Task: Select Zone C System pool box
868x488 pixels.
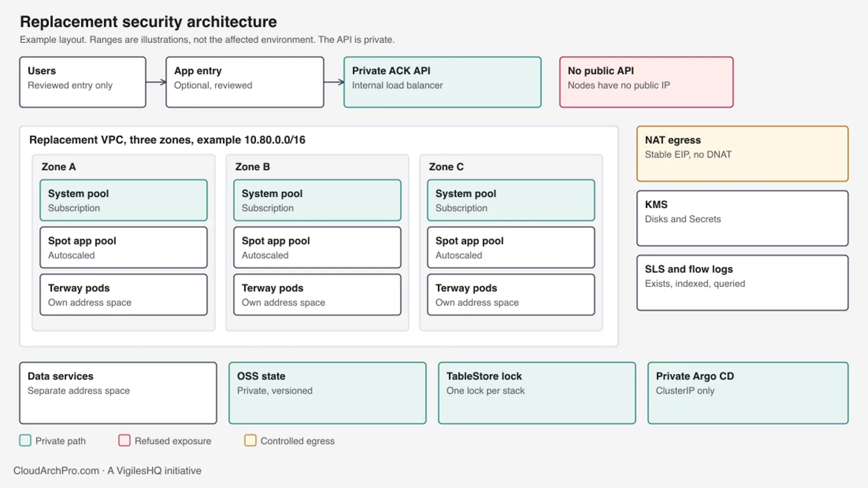Action: point(511,200)
